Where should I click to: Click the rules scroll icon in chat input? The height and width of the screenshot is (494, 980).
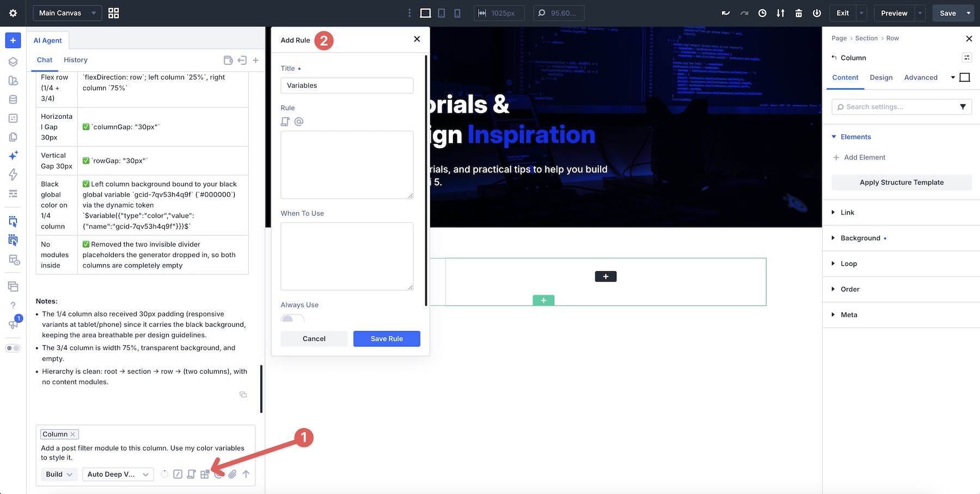click(x=191, y=474)
